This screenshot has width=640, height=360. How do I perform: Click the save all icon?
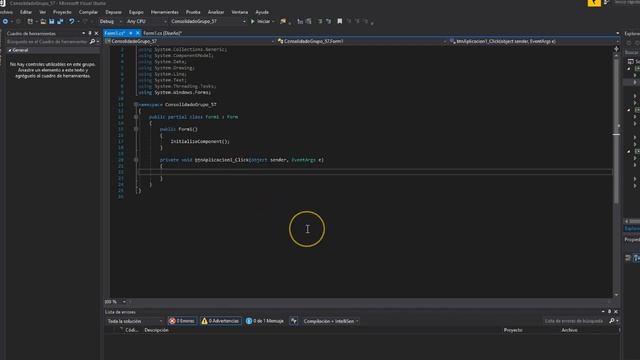(x=60, y=21)
